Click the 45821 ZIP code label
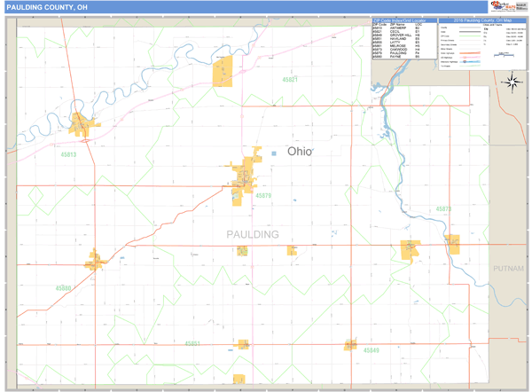The image size is (532, 392). pyautogui.click(x=290, y=80)
